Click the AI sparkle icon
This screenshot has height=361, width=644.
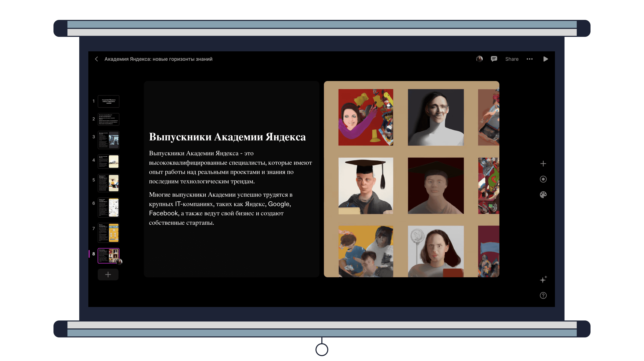pos(543,280)
